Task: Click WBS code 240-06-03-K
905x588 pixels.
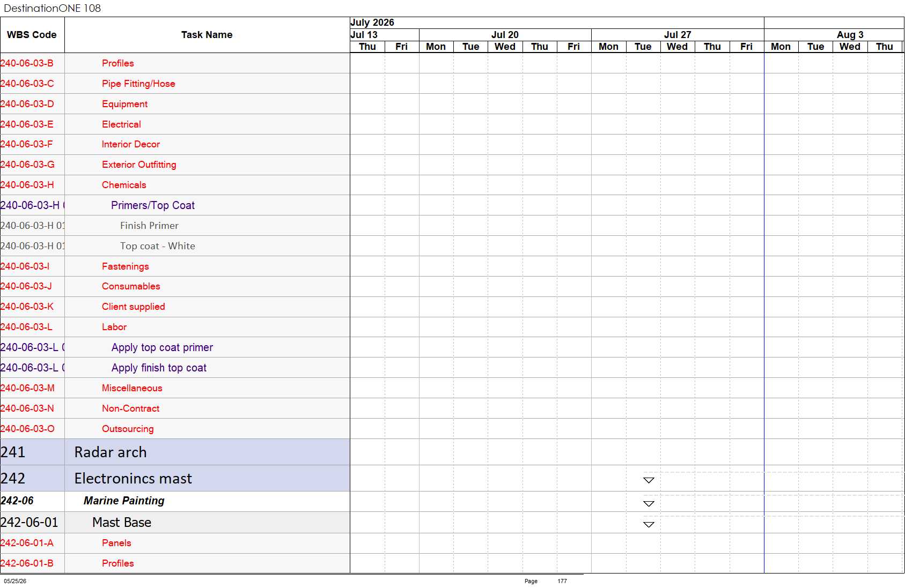Action: pos(27,307)
